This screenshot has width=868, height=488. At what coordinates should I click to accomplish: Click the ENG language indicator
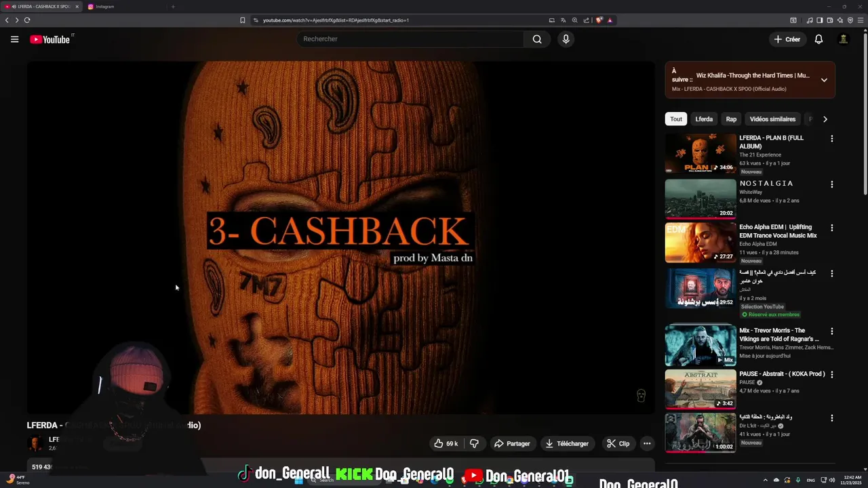click(x=810, y=480)
